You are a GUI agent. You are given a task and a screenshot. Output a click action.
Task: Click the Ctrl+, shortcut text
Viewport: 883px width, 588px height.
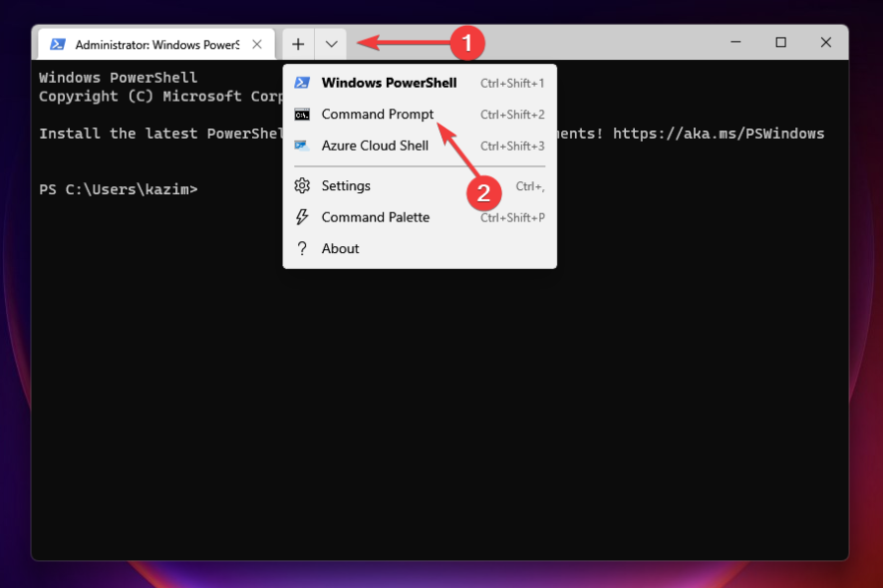click(x=530, y=186)
